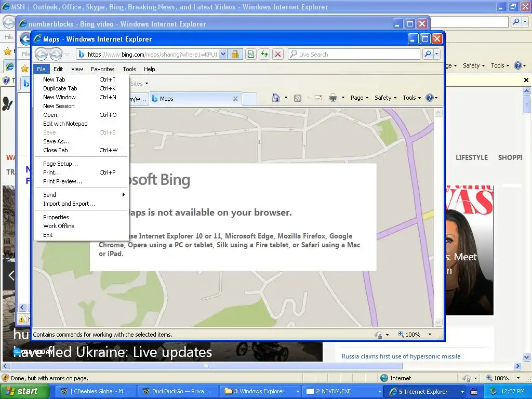
Task: Open Help question mark icon in Maps window
Action: (429, 98)
